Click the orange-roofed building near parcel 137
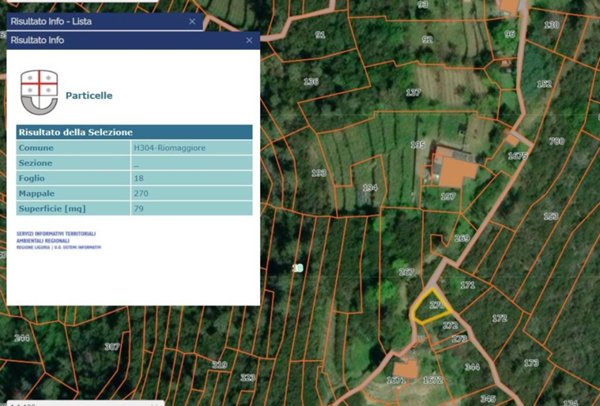 pyautogui.click(x=455, y=170)
